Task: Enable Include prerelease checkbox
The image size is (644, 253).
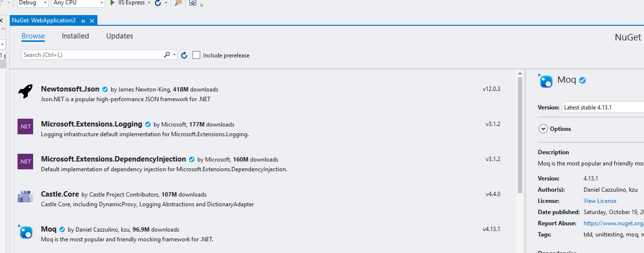Action: pos(196,55)
